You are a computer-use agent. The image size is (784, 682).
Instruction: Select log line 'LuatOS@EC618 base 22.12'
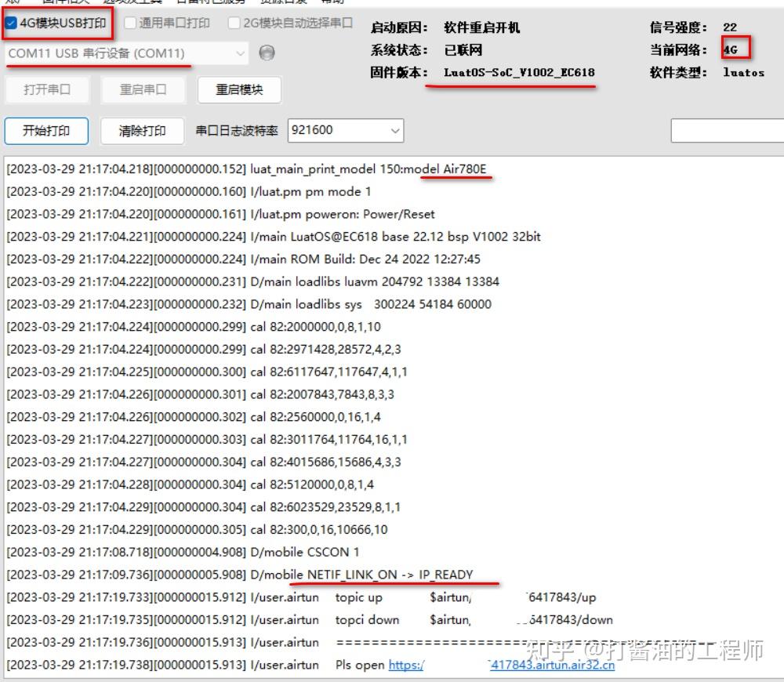click(x=274, y=237)
